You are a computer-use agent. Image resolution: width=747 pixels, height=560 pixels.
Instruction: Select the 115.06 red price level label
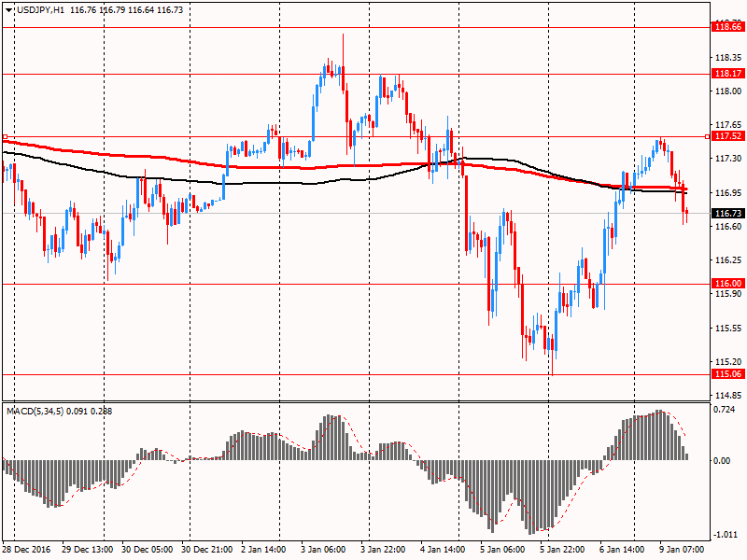(728, 374)
